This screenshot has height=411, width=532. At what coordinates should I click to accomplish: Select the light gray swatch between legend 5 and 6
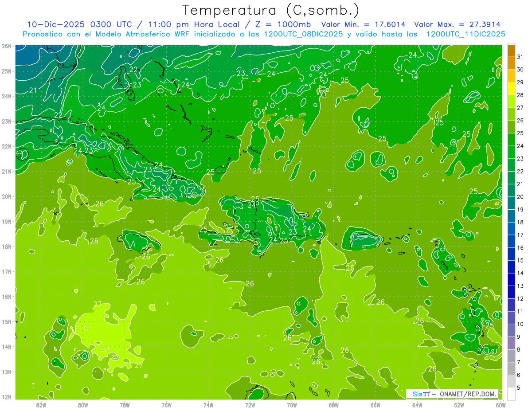(511, 381)
